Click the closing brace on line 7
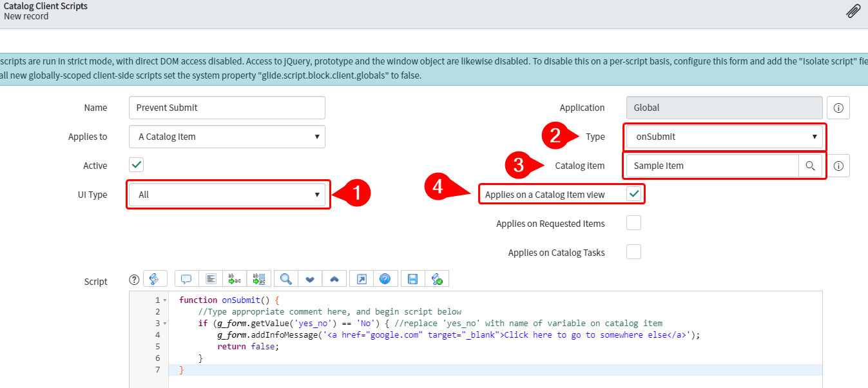Screen dimensions: 868x388 [x=182, y=370]
